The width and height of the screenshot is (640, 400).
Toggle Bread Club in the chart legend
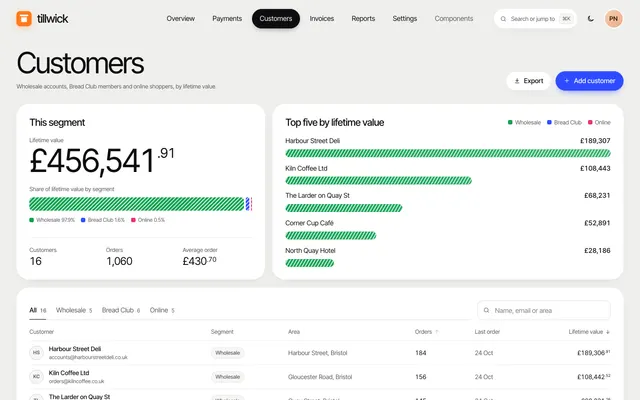(564, 122)
